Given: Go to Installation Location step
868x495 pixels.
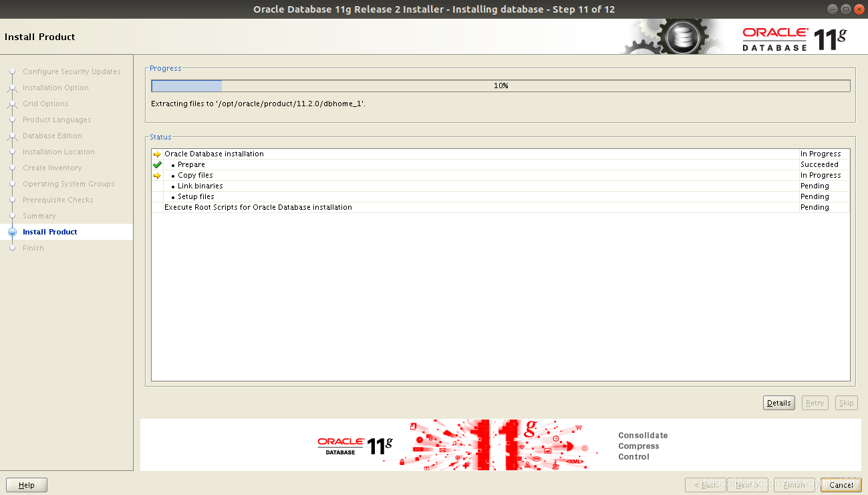Looking at the screenshot, I should (x=59, y=152).
